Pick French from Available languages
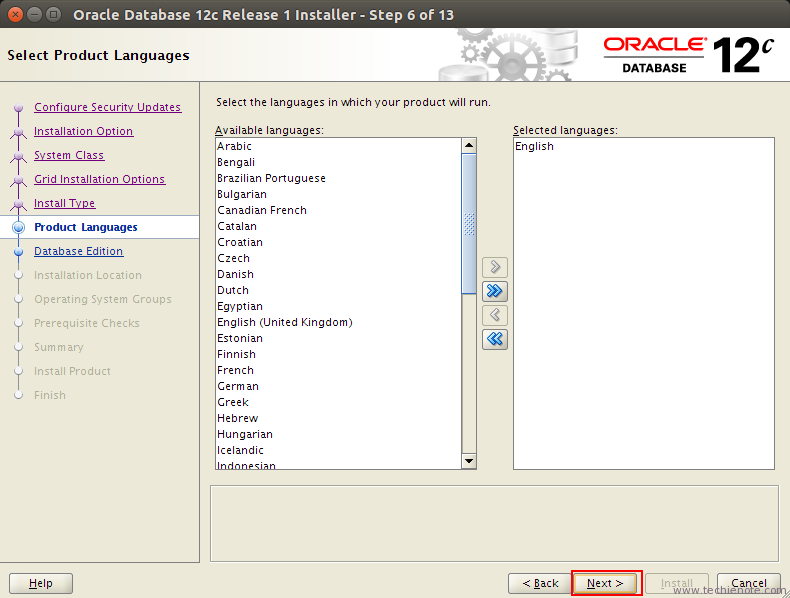The height and width of the screenshot is (598, 790). coord(338,370)
